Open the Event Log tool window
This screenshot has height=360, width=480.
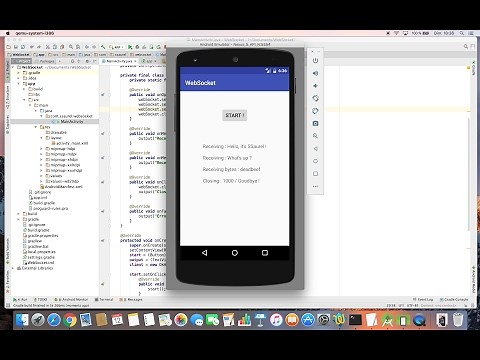coord(423,299)
